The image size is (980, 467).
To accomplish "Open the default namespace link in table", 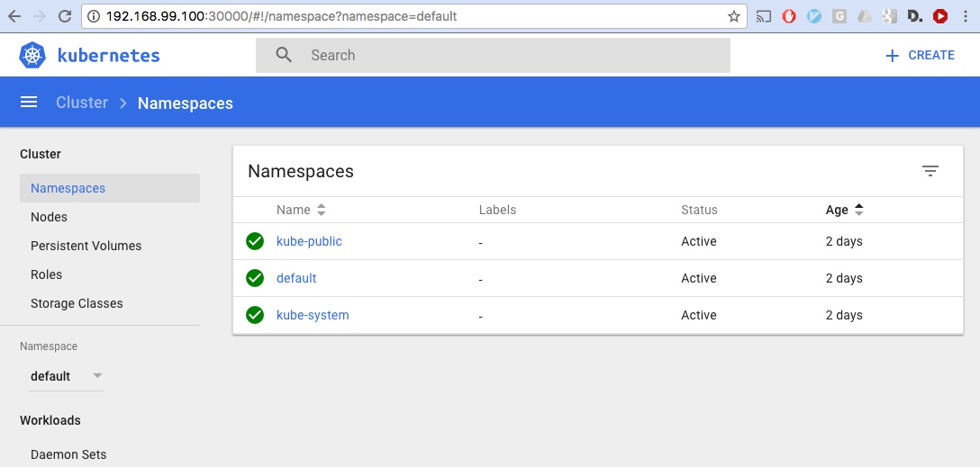I will click(x=296, y=278).
